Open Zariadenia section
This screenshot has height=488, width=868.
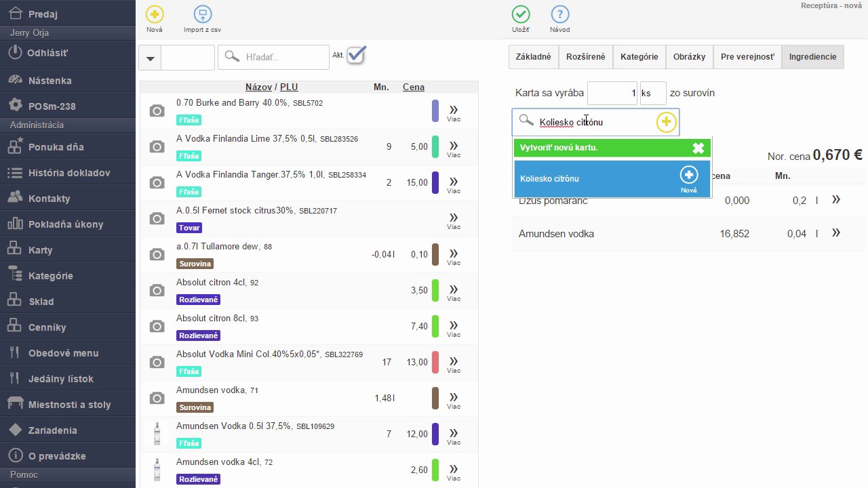point(68,430)
